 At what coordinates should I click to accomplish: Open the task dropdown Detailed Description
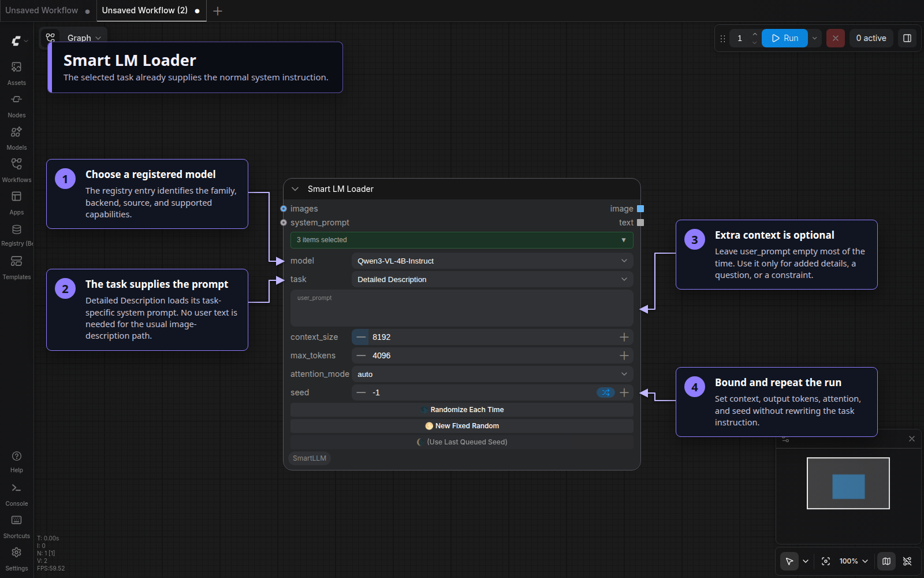(x=493, y=279)
